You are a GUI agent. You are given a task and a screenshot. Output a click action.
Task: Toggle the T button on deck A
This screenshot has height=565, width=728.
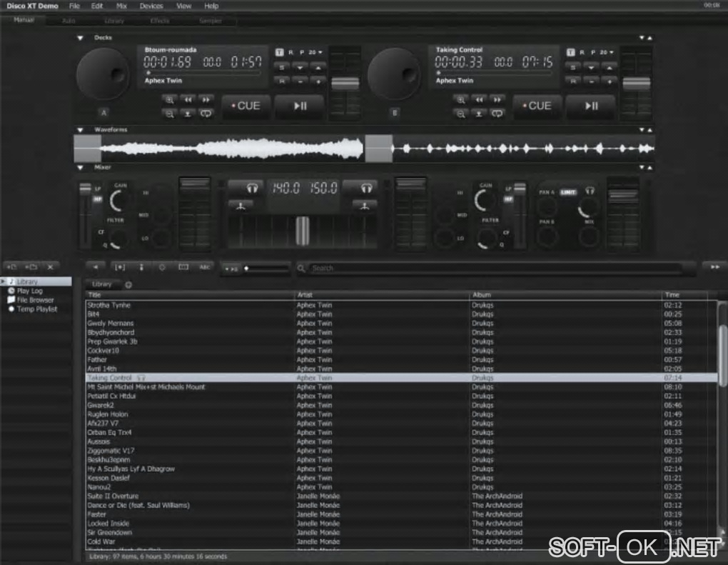coord(280,53)
